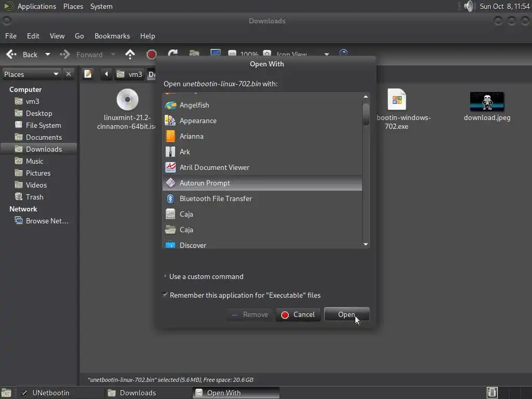Open the Bookmarks menu

(x=112, y=36)
